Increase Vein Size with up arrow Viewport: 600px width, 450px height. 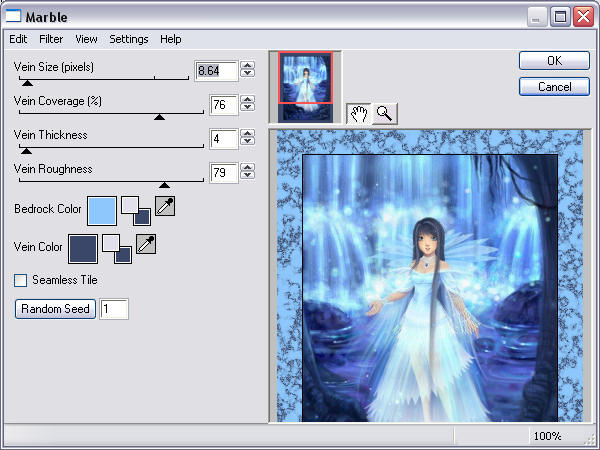pyautogui.click(x=248, y=65)
